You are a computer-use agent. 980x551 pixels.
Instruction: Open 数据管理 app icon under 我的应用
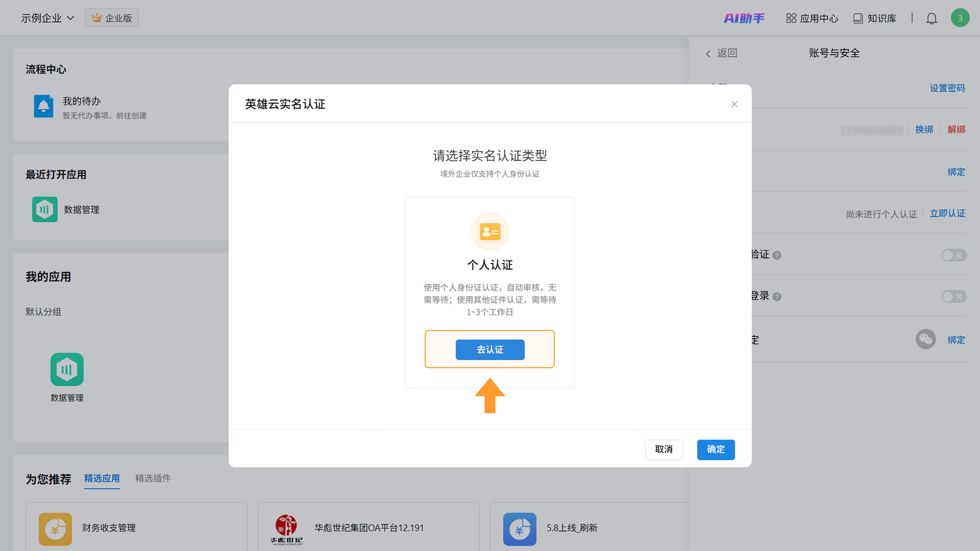67,369
